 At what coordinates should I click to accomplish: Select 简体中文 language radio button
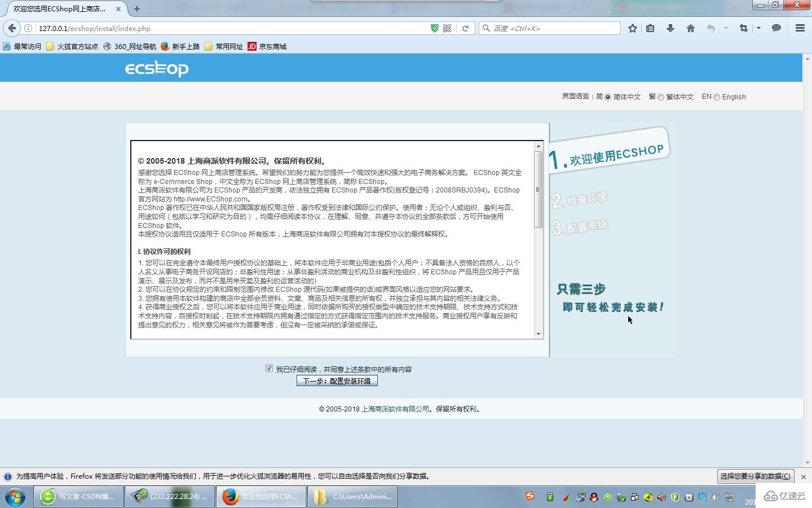(608, 97)
